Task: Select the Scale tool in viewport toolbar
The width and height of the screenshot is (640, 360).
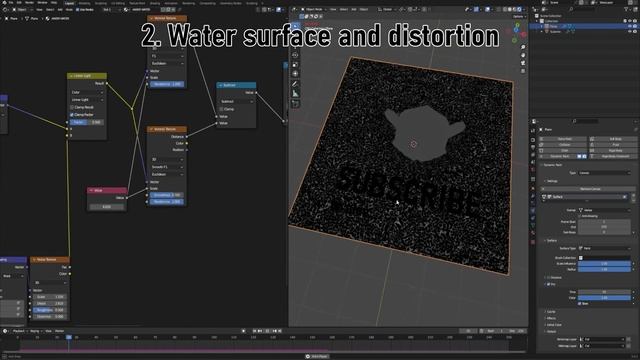Action: click(x=296, y=64)
